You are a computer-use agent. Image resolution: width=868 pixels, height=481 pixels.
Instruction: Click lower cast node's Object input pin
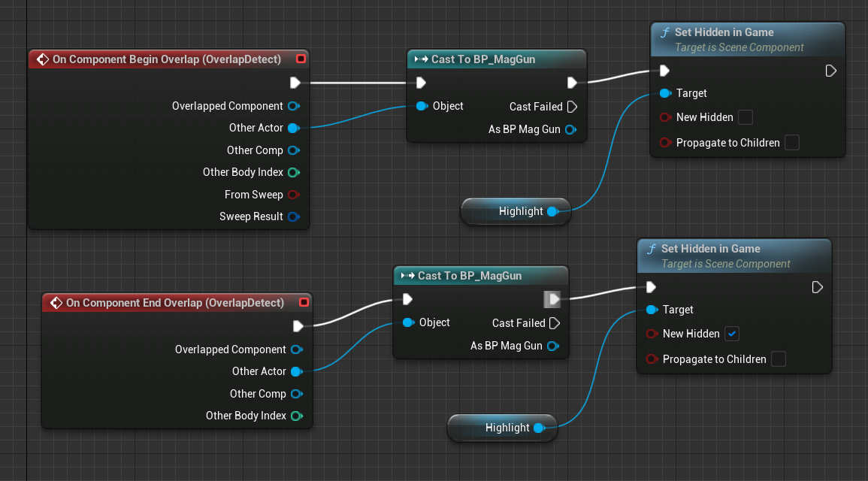point(409,322)
